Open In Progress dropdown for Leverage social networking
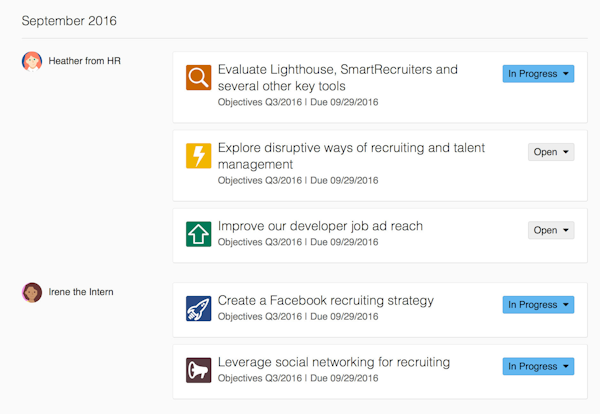600x414 pixels. (x=538, y=366)
